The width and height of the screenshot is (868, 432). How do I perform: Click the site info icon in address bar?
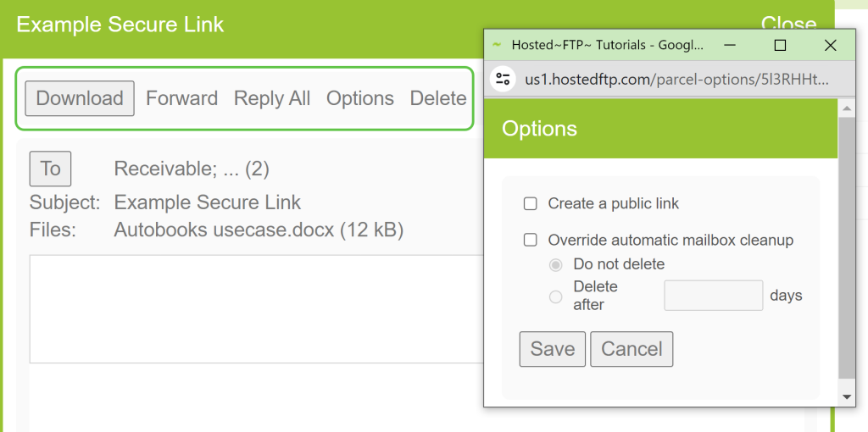[504, 80]
